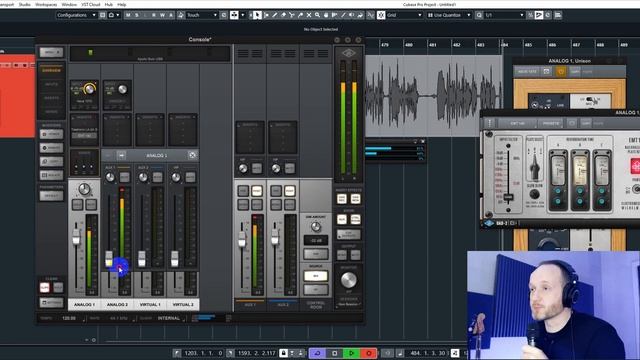Select the zoom magnifier tool in toolbar
Screen dimensions: 640x360
click(317, 15)
